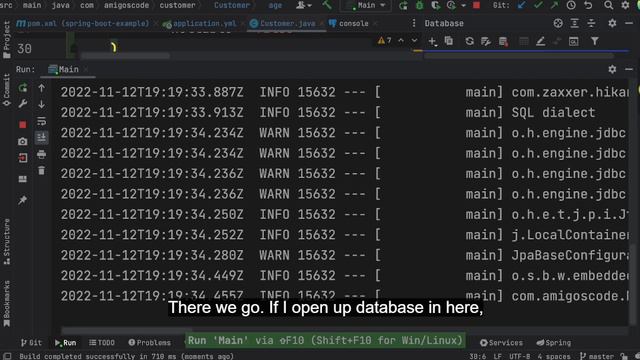Run with Coverage icon in top toolbar

pyautogui.click(x=436, y=5)
